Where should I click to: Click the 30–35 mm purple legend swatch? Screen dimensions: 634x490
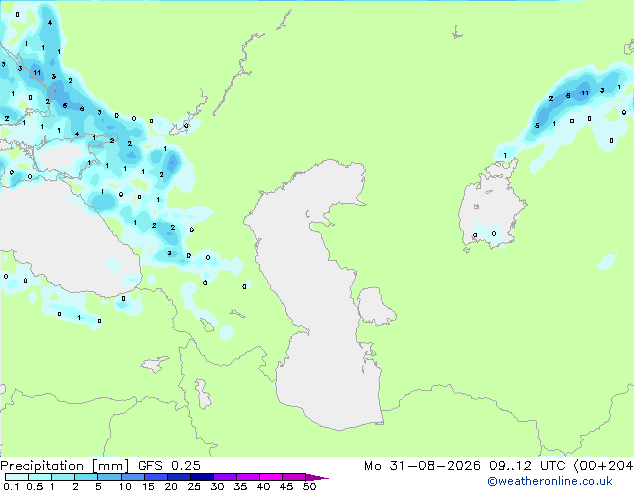pyautogui.click(x=224, y=477)
